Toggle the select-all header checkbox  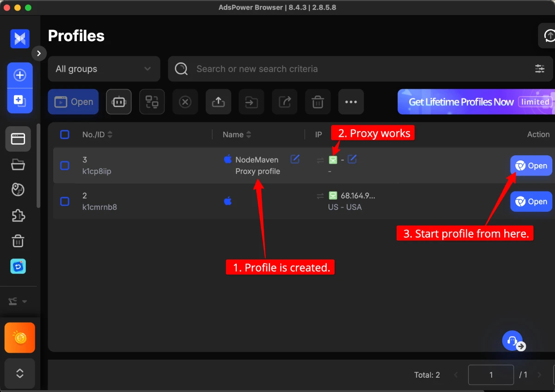65,135
